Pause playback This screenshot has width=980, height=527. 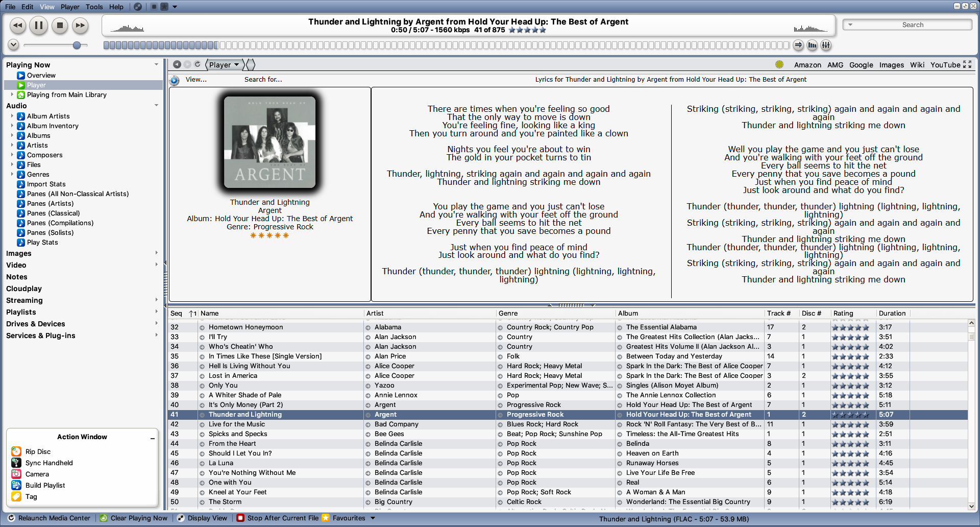pyautogui.click(x=39, y=25)
